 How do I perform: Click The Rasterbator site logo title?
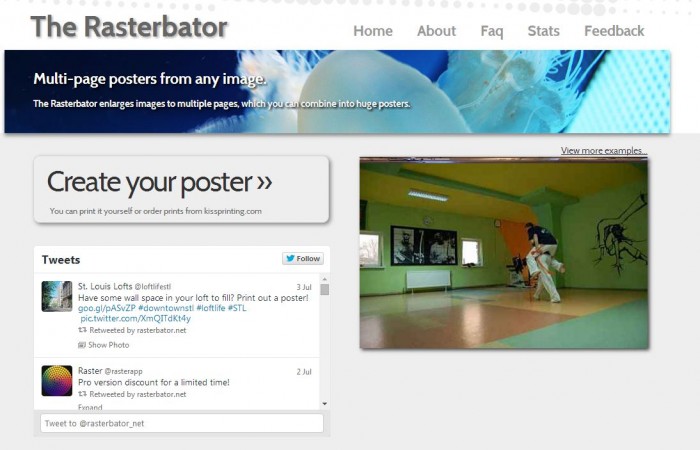click(129, 27)
